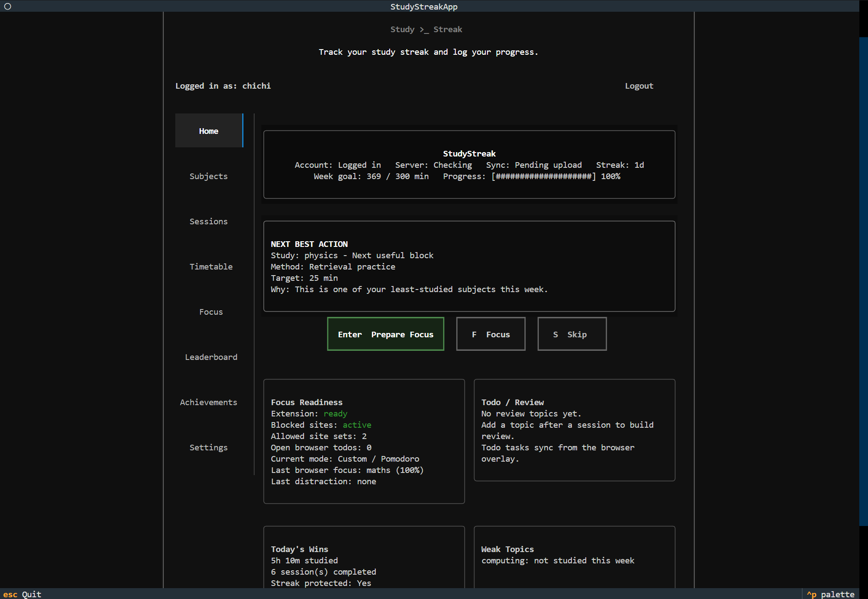The image size is (868, 599).
Task: Click the 'Streak: 1d' value
Action: click(620, 165)
